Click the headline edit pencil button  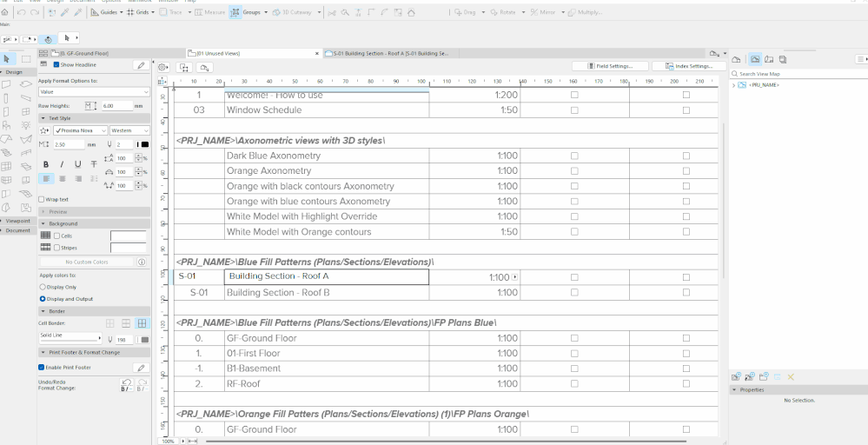coord(141,65)
